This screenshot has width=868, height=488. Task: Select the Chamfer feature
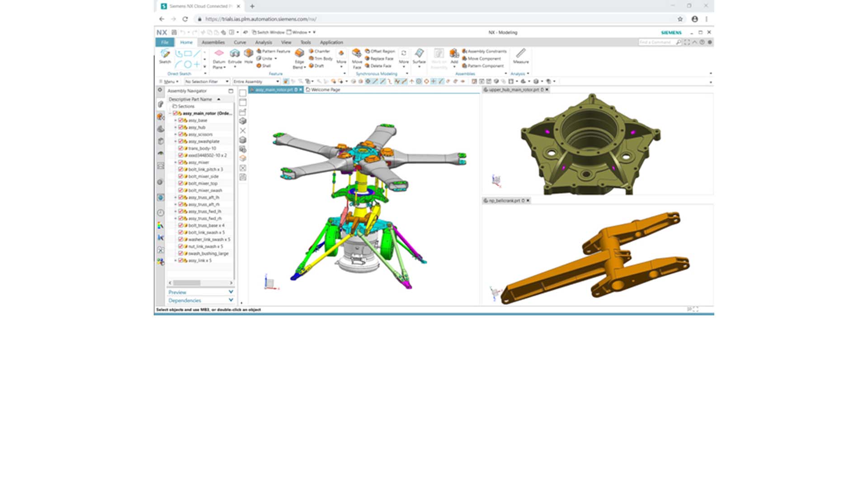(x=322, y=51)
